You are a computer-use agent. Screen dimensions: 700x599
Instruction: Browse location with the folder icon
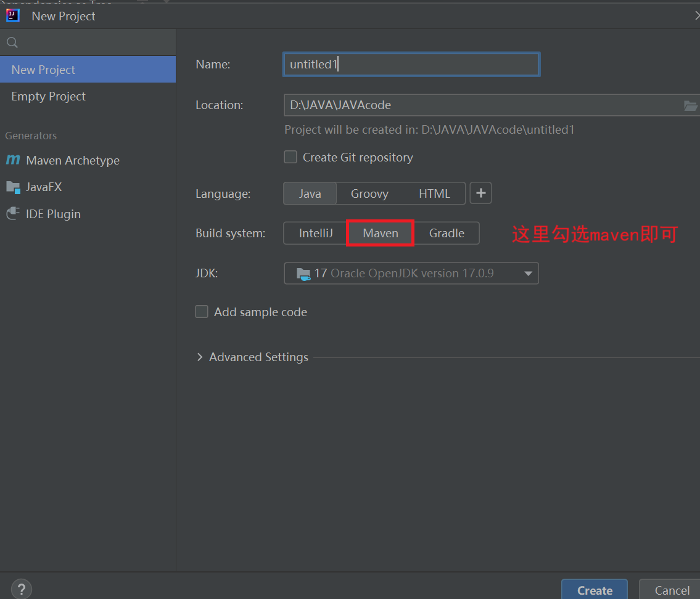690,106
